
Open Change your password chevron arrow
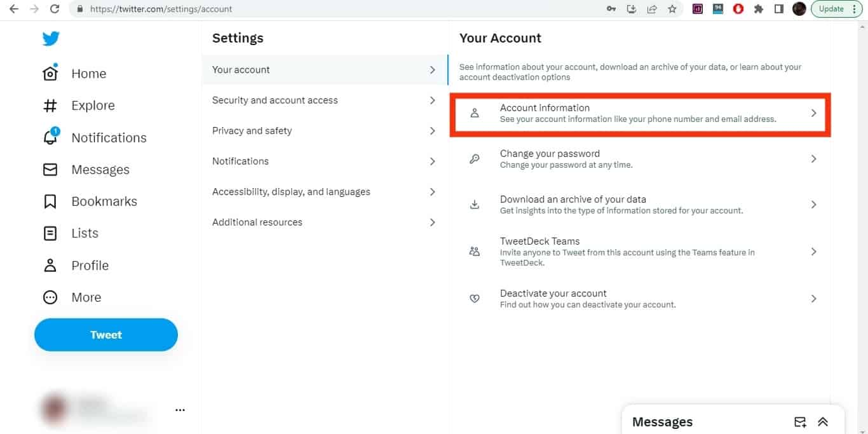[x=813, y=159]
